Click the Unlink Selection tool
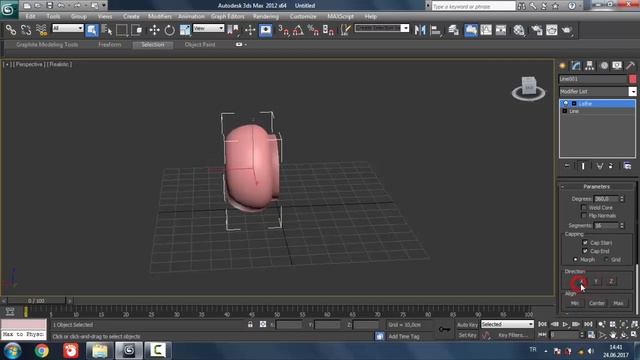Viewport: 640px width, 360px height. [26, 30]
